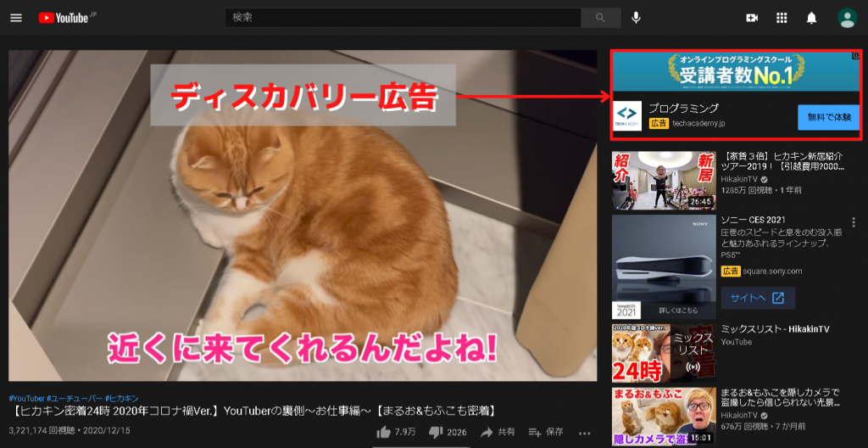Open the YouTube apps grid icon

click(x=782, y=18)
